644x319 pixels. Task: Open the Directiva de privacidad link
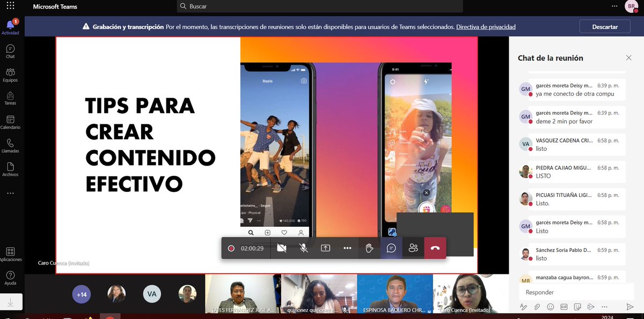point(486,26)
